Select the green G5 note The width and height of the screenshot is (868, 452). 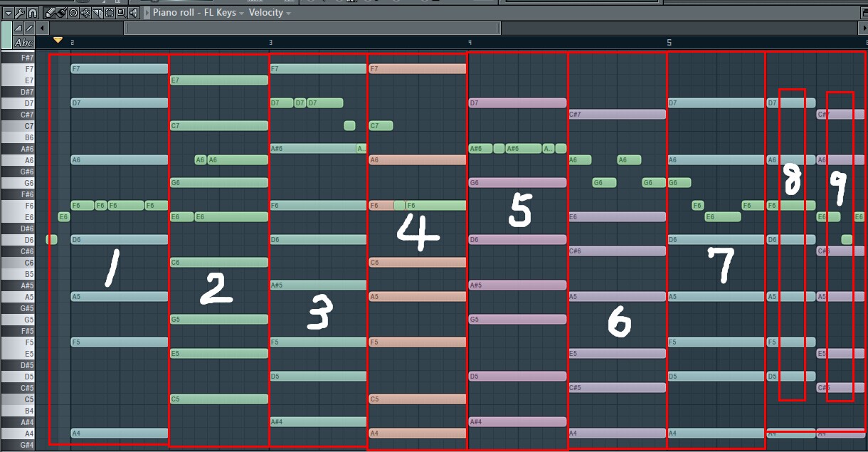[x=219, y=320]
